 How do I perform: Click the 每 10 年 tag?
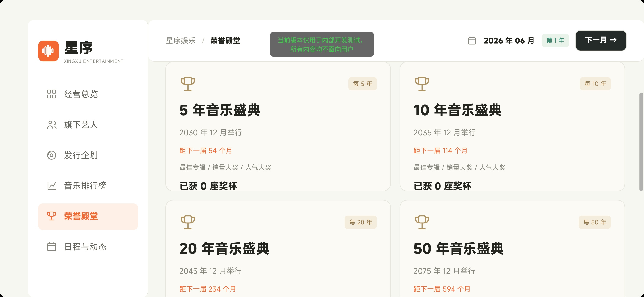pyautogui.click(x=595, y=84)
